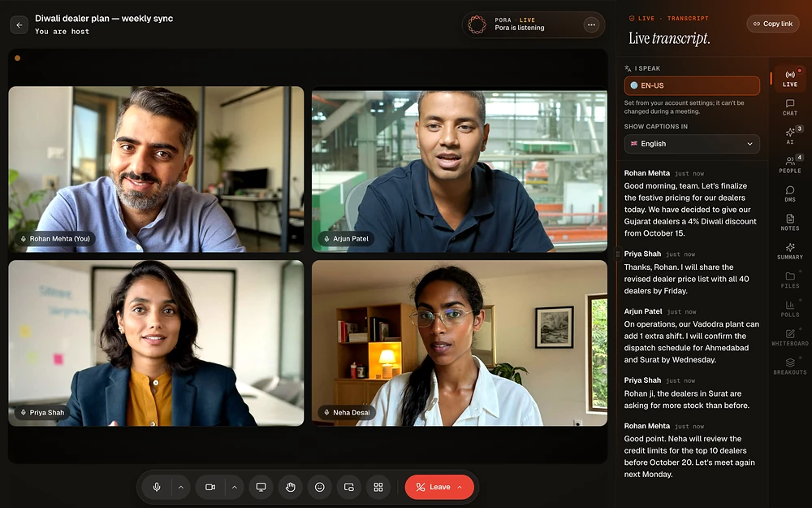Select Rohan Mehta's video tile
Viewport: 812px width, 508px height.
pos(156,169)
